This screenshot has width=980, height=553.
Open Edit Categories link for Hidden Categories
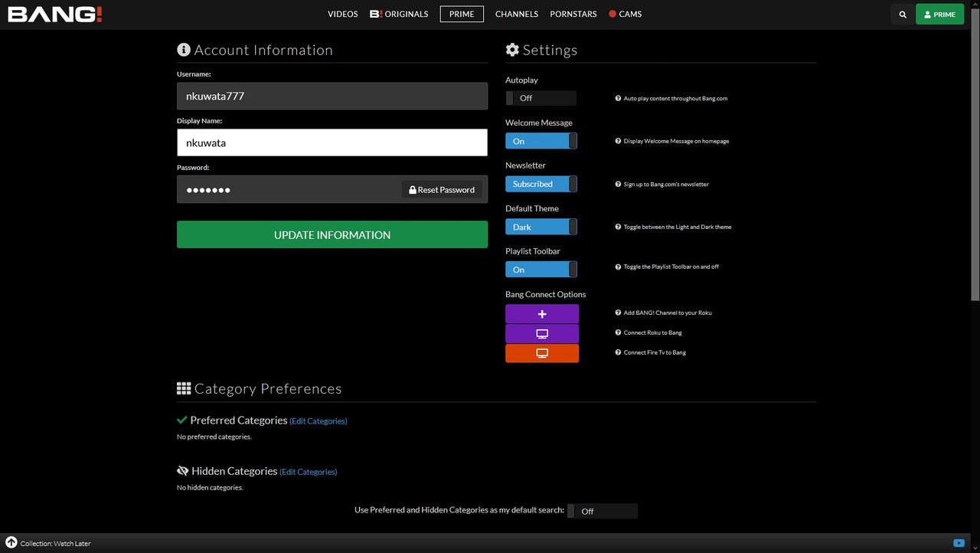(x=309, y=472)
